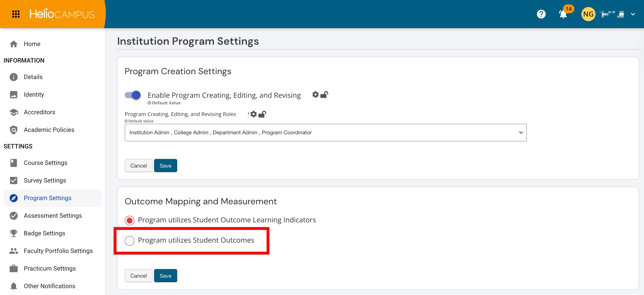Save Outcome Mapping and Measurement settings

tap(165, 276)
